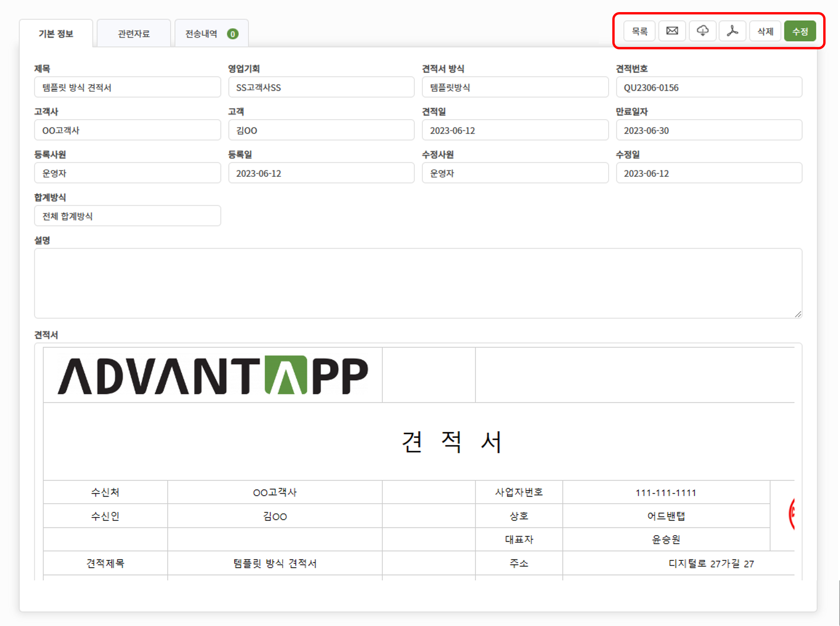Viewport: 840px width, 626px height.
Task: Click the 주소 label cell
Action: click(x=519, y=563)
